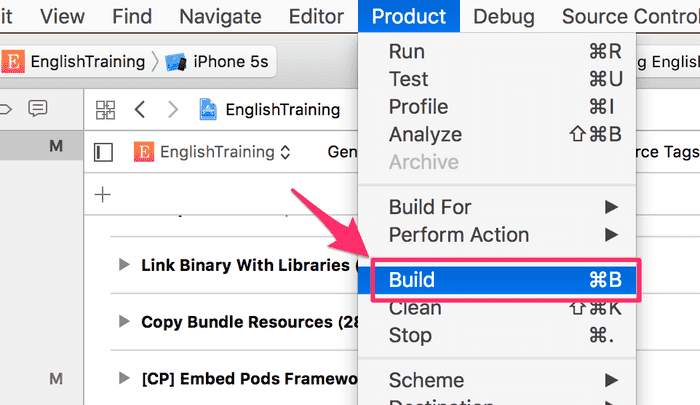Expand the [CP] Embed Pods Frameworks phase
700x405 pixels.
[124, 377]
